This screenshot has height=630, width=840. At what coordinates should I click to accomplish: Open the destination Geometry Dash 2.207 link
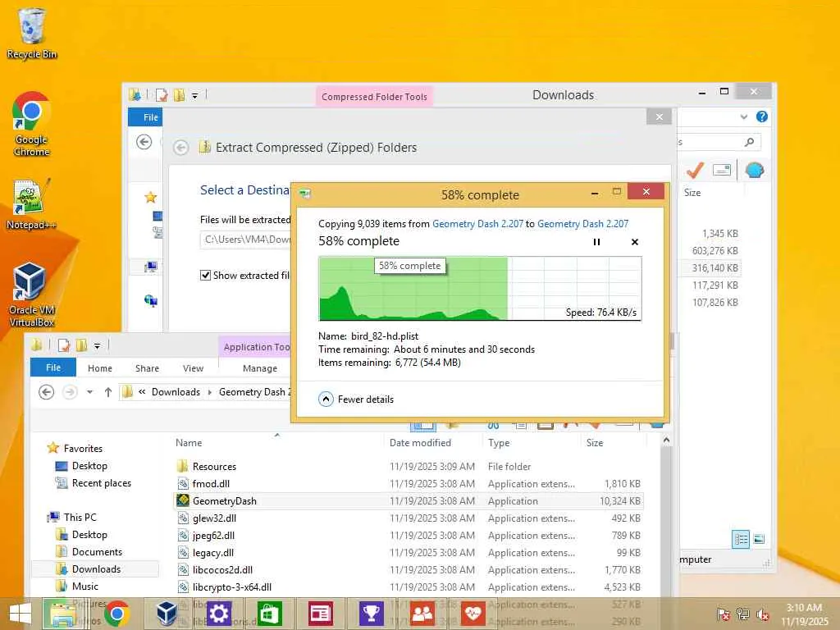pos(583,224)
